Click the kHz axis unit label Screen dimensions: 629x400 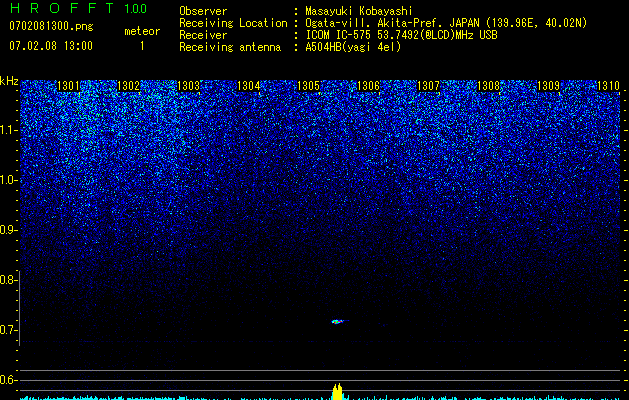click(9, 81)
